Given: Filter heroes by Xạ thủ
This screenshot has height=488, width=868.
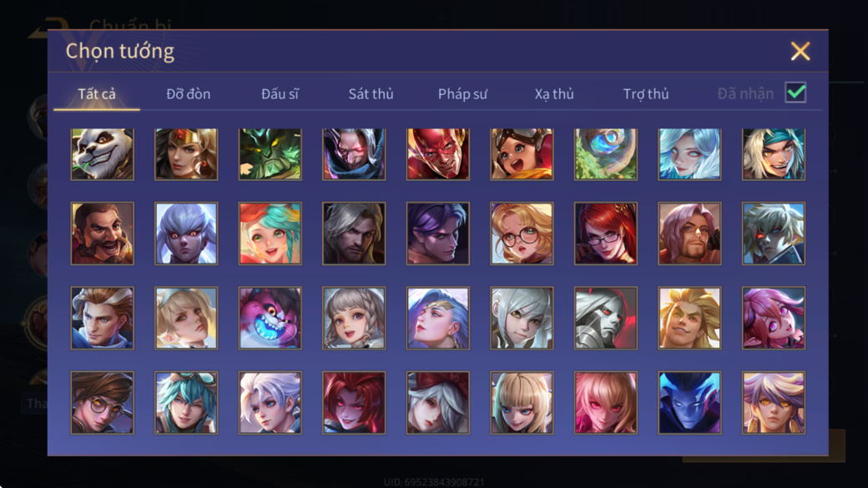Looking at the screenshot, I should point(554,94).
